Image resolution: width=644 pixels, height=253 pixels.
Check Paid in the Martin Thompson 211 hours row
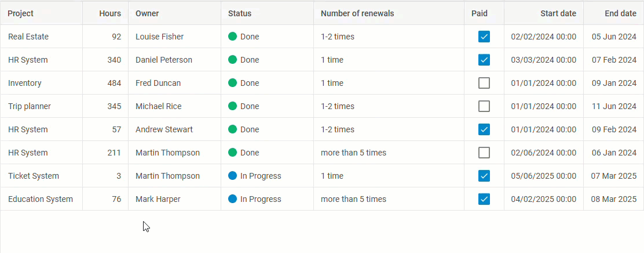(x=484, y=153)
